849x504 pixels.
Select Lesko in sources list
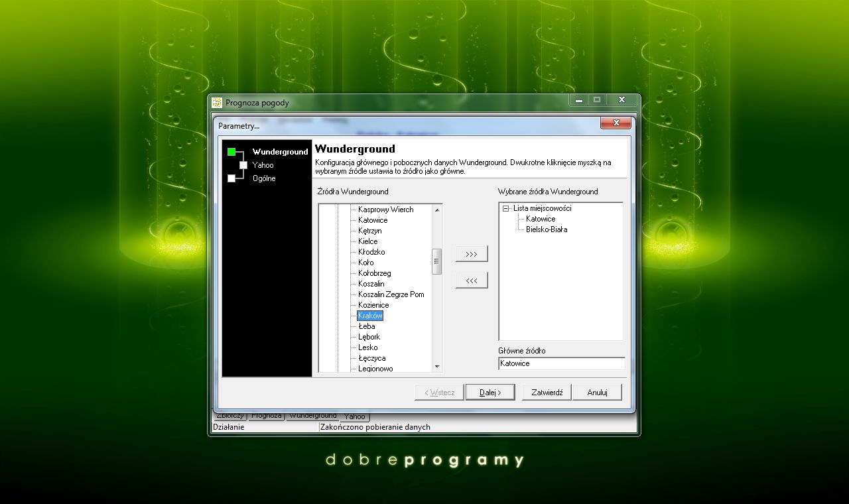[367, 347]
